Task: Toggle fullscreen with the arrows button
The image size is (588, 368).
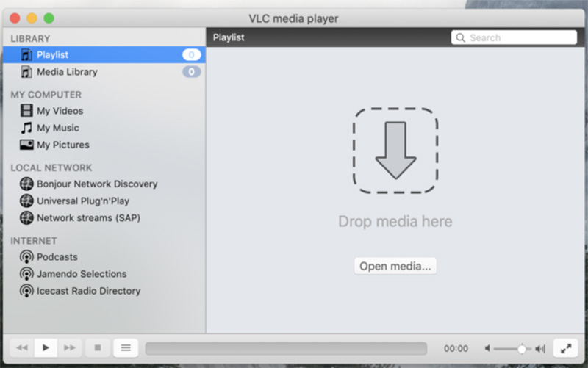Action: coord(565,348)
